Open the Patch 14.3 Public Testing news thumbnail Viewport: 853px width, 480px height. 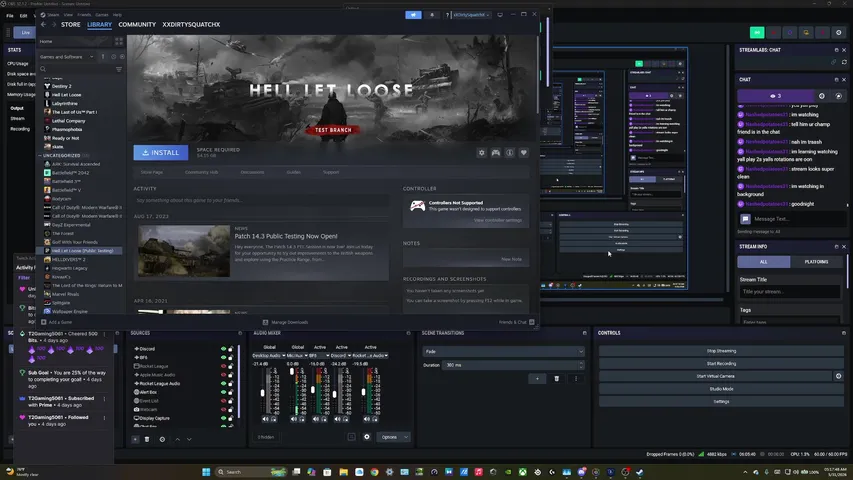coord(184,251)
